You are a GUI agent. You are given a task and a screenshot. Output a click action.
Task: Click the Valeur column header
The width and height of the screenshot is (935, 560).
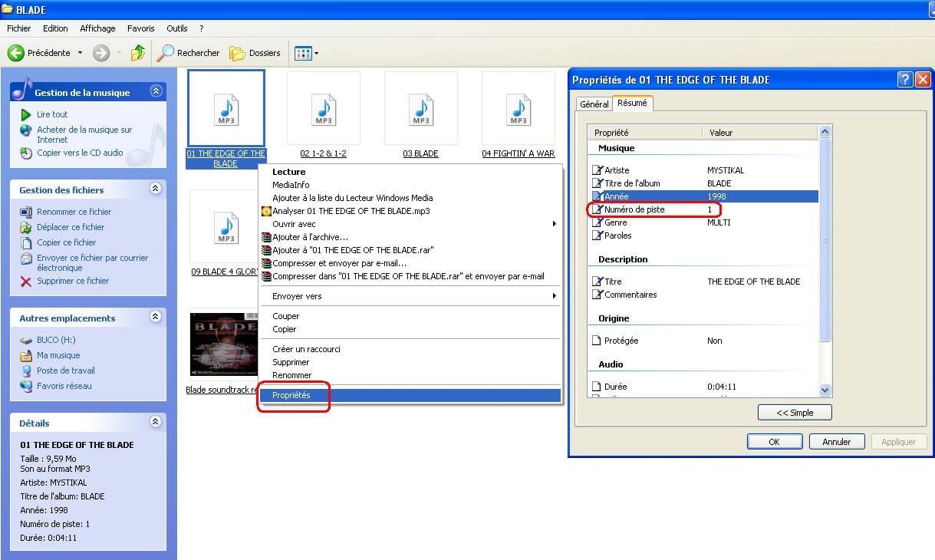pyautogui.click(x=760, y=132)
